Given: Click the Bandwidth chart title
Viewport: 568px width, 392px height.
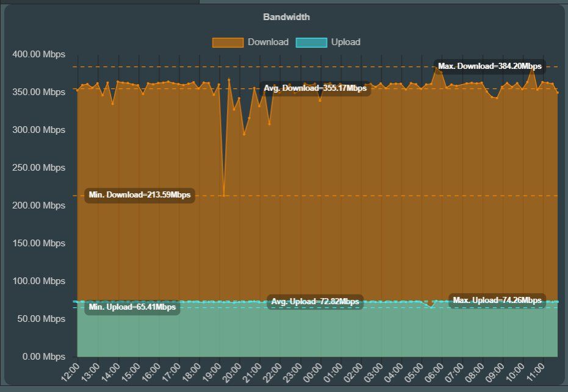Looking at the screenshot, I should point(286,17).
